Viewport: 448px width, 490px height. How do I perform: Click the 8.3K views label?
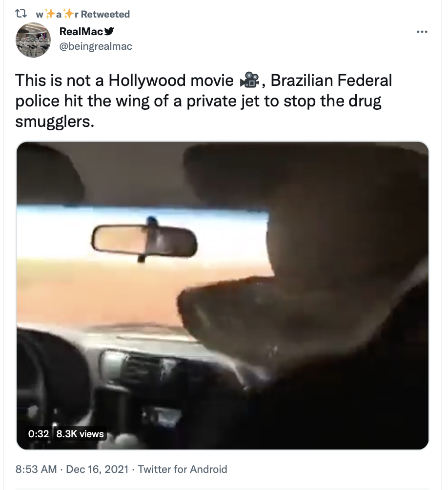tap(80, 434)
